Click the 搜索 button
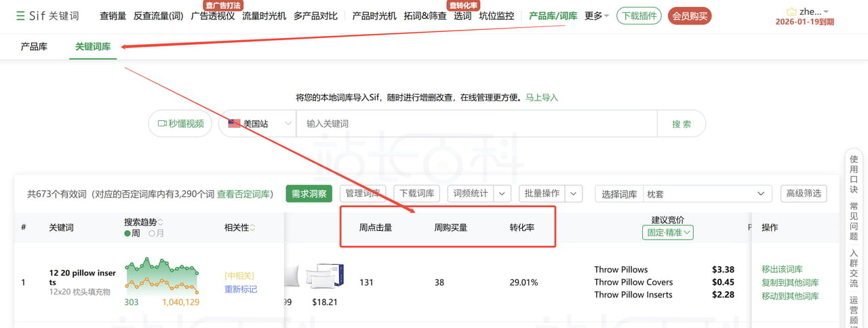 [682, 124]
